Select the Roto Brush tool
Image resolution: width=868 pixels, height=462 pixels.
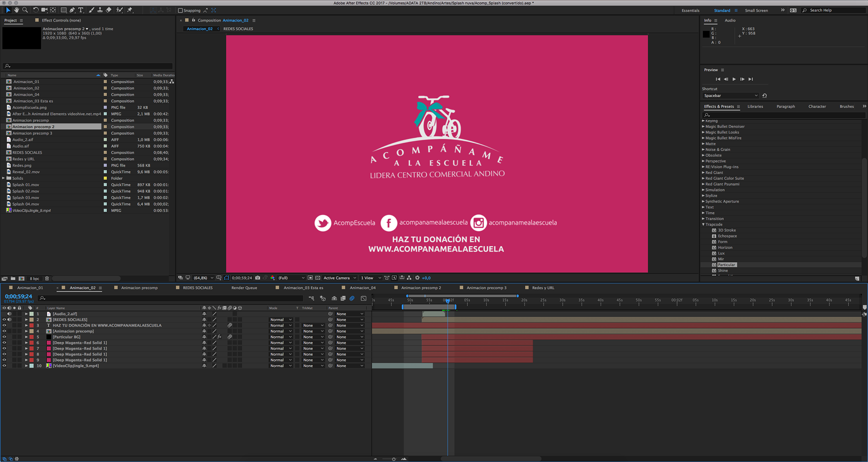pos(119,10)
